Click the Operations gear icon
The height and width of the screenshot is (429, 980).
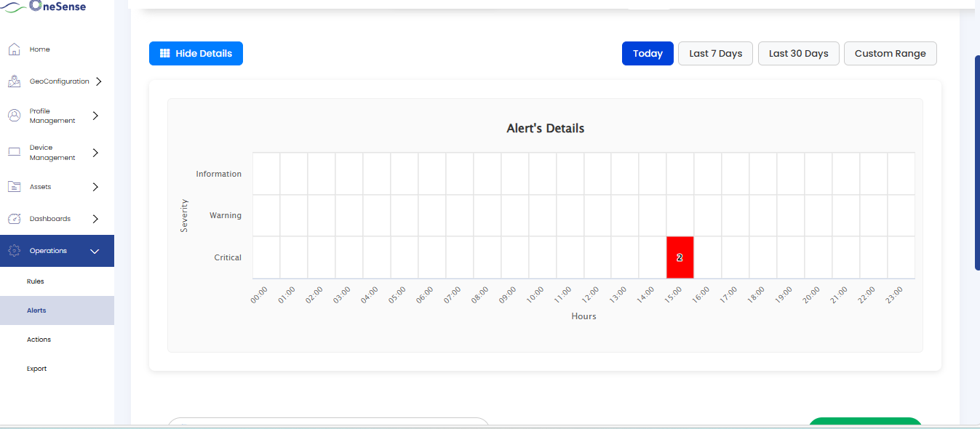click(14, 251)
